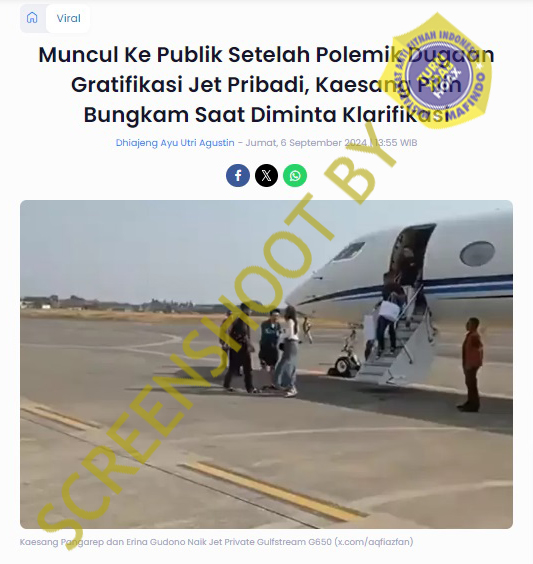The image size is (533, 564).
Task: Go to the Viral category breadcrumb
Action: tap(68, 18)
